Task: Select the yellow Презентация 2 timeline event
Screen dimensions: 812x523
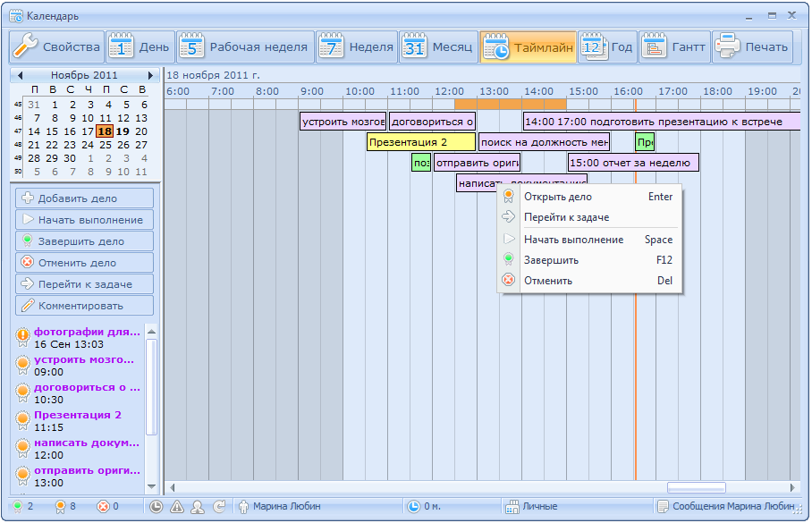Action: tap(420, 142)
